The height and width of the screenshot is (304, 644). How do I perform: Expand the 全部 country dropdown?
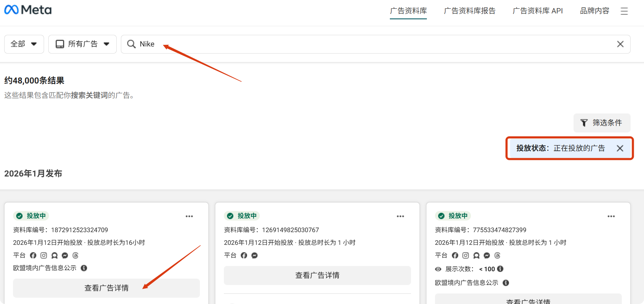pyautogui.click(x=24, y=44)
